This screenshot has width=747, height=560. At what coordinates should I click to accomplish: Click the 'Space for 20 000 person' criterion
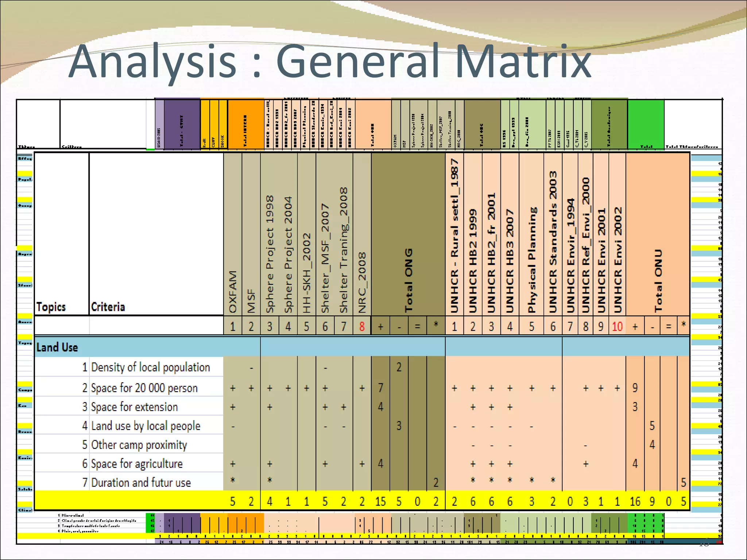144,388
